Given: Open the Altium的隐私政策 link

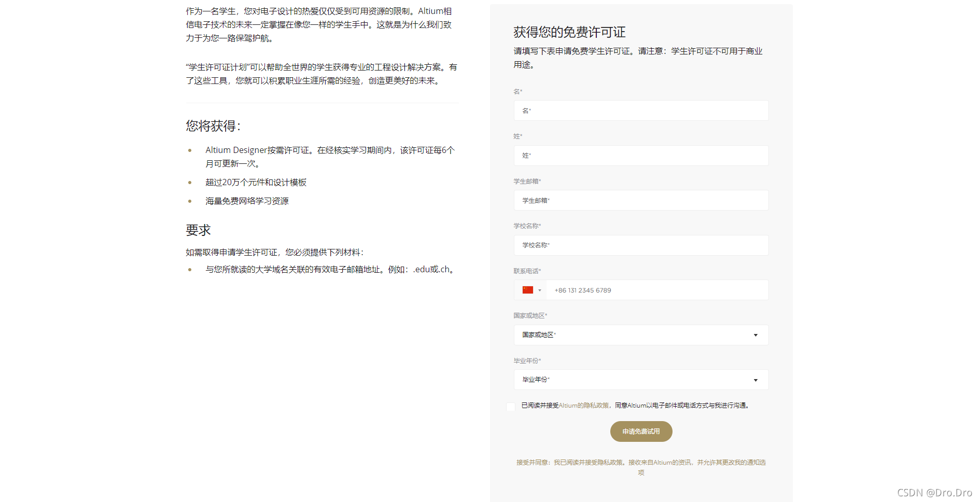Looking at the screenshot, I should coord(584,406).
